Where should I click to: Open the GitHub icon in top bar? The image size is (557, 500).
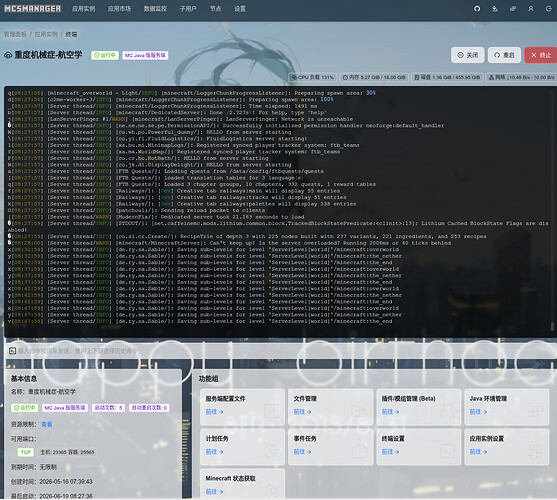coord(477,9)
